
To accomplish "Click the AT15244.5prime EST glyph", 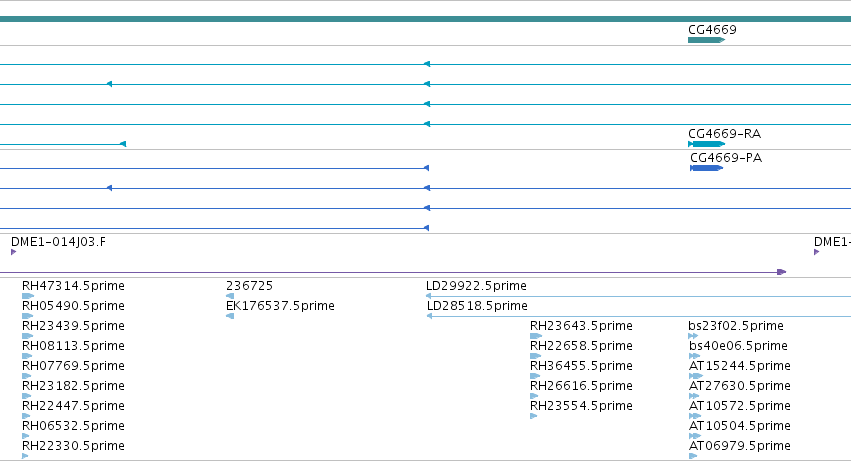I will (696, 376).
